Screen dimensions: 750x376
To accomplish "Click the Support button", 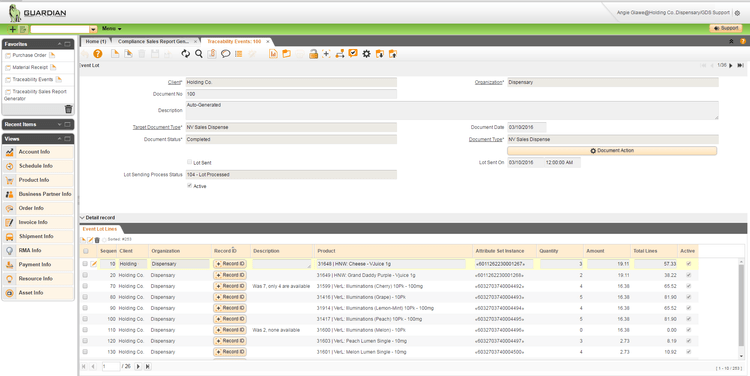I will (x=726, y=28).
